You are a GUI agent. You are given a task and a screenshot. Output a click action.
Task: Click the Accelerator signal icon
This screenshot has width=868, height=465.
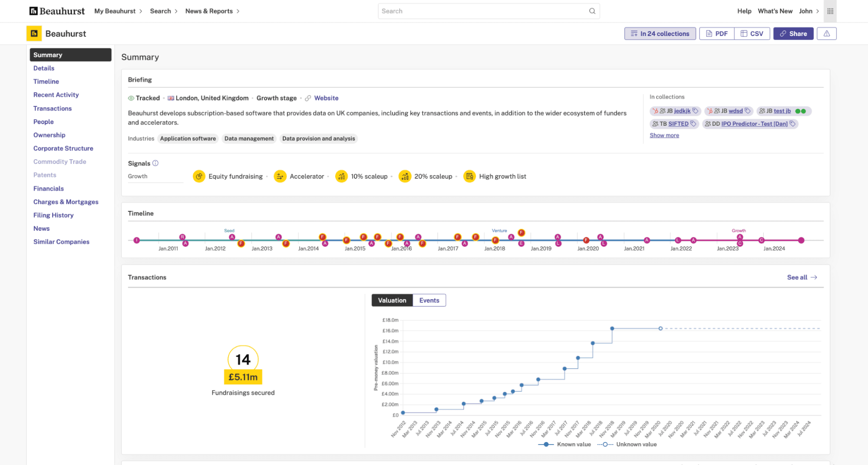(x=280, y=176)
